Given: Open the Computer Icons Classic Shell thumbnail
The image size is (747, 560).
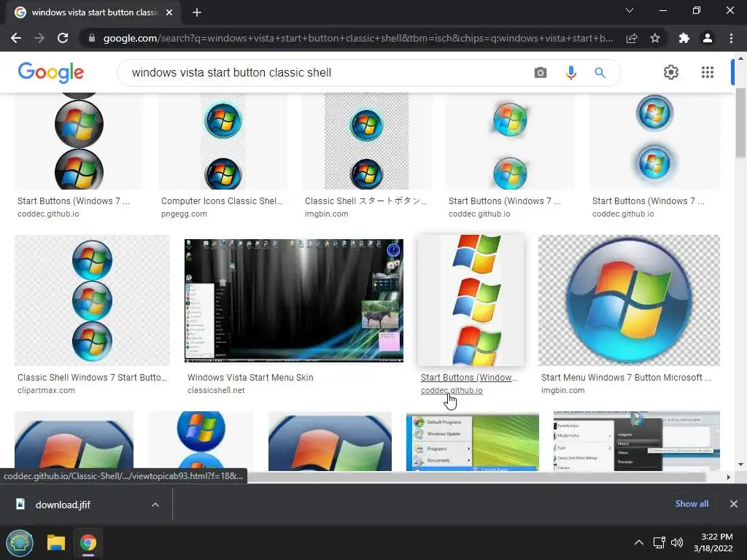Looking at the screenshot, I should pyautogui.click(x=223, y=141).
